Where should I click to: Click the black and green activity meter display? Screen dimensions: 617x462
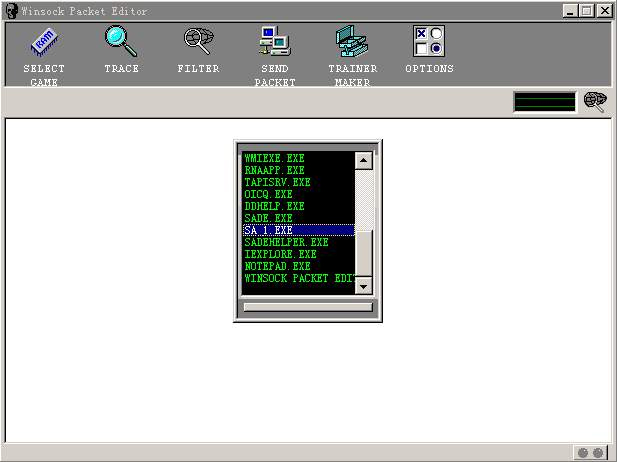click(x=545, y=102)
